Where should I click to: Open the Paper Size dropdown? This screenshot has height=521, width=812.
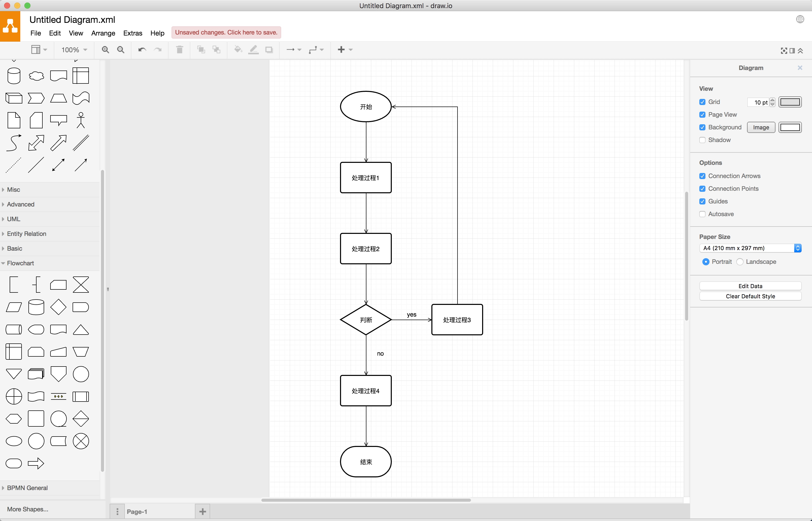[x=750, y=248]
